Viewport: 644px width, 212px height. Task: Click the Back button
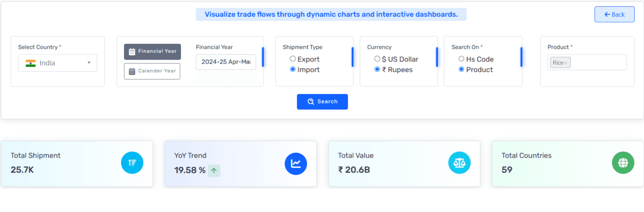pyautogui.click(x=614, y=14)
